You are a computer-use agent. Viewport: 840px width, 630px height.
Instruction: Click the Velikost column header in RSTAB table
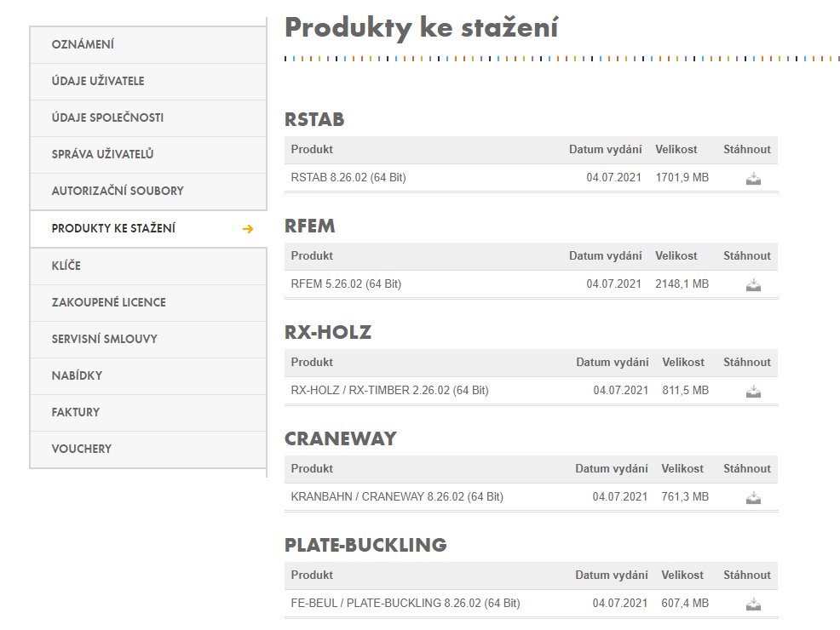point(676,149)
